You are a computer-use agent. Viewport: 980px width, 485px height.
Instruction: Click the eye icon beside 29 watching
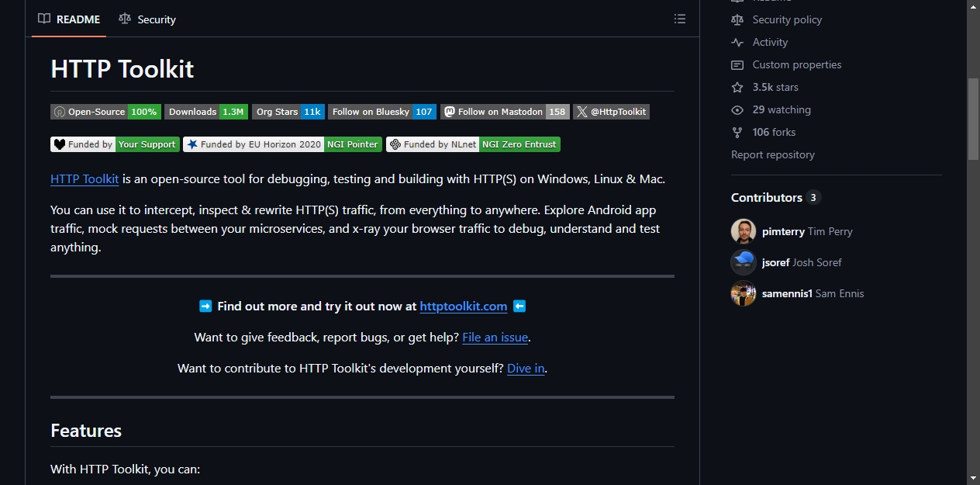point(737,109)
